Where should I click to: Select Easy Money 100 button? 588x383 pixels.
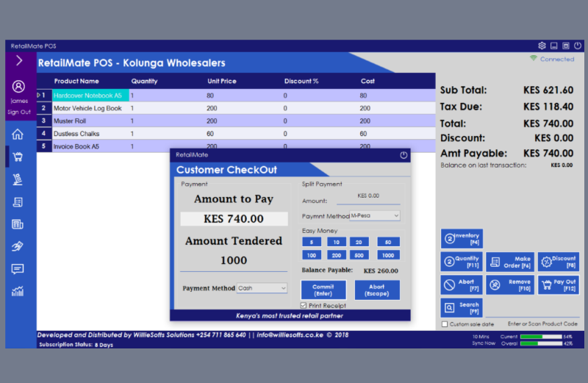pos(312,255)
